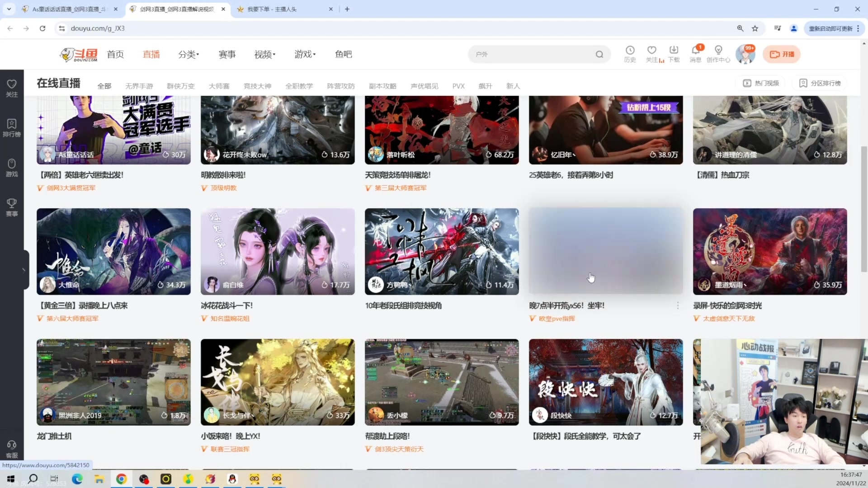Bookmark page with star icon
This screenshot has height=488, width=868.
tap(755, 28)
